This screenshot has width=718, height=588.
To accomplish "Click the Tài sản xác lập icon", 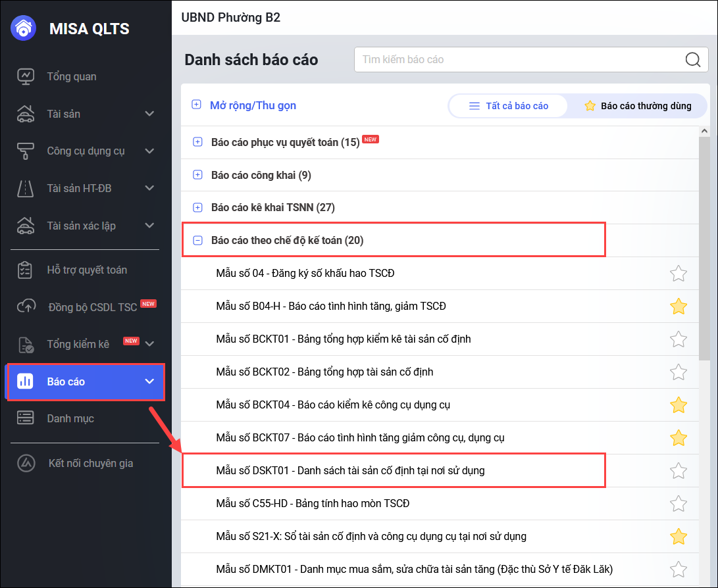I will click(26, 226).
